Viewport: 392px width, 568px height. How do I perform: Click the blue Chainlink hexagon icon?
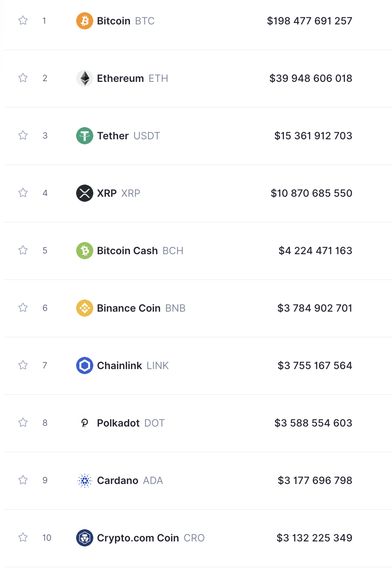(85, 366)
